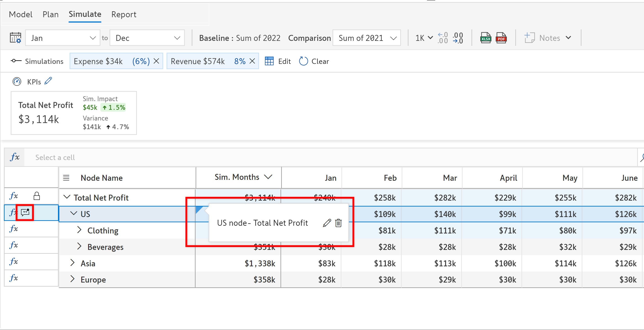
Task: Toggle lock on Total Net Profit row
Action: pyautogui.click(x=37, y=196)
